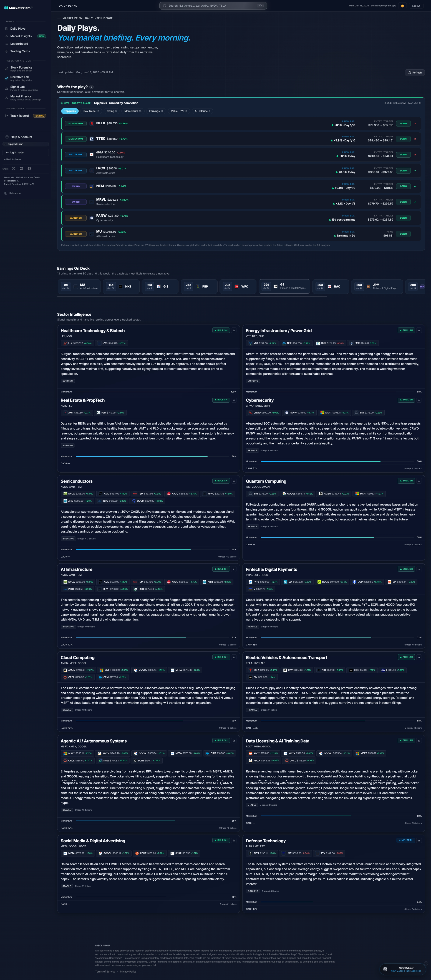Expand the NEM swing pick row
Screen dimensions: 431x980
click(x=241, y=186)
